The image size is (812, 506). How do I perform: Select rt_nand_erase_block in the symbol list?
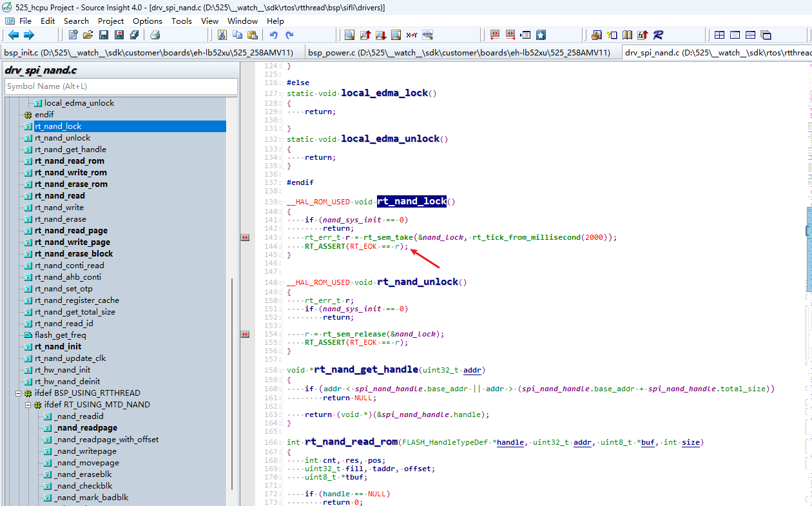[x=73, y=254]
